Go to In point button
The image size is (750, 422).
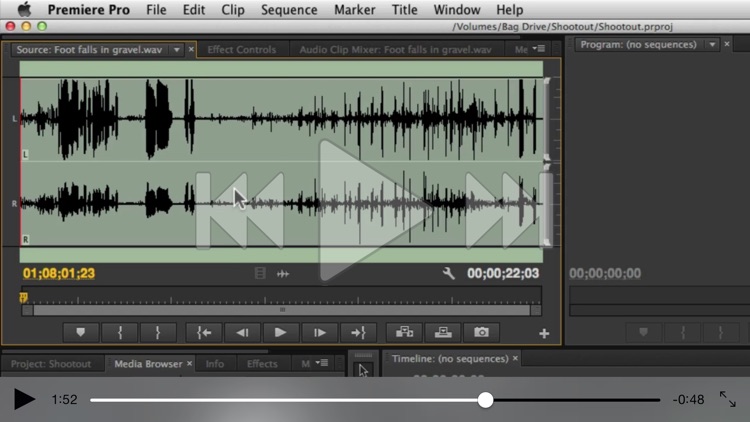pyautogui.click(x=204, y=333)
